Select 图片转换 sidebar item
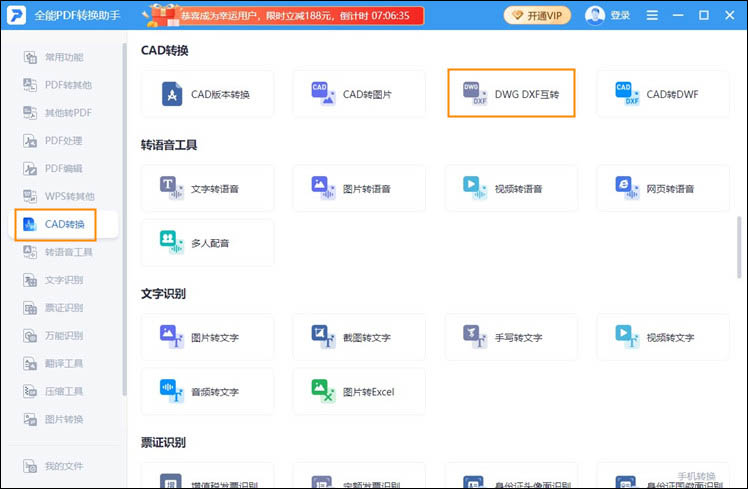748x489 pixels. [x=63, y=419]
